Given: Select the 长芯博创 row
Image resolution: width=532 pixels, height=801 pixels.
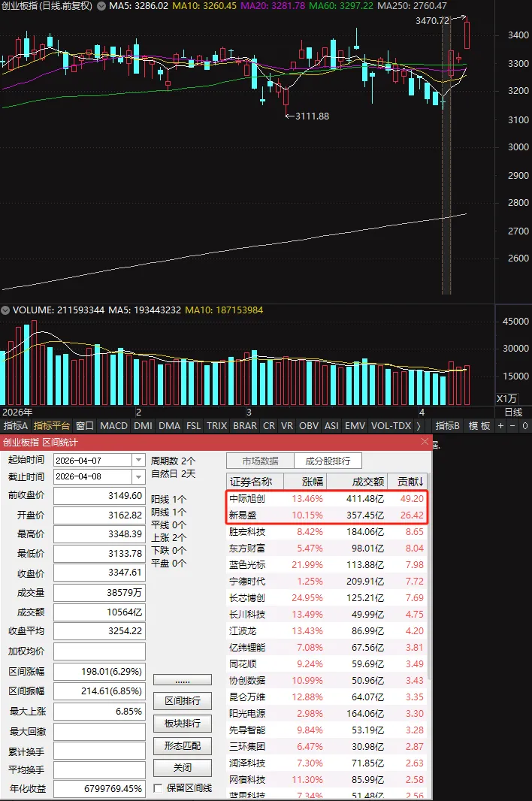Looking at the screenshot, I should [x=327, y=597].
